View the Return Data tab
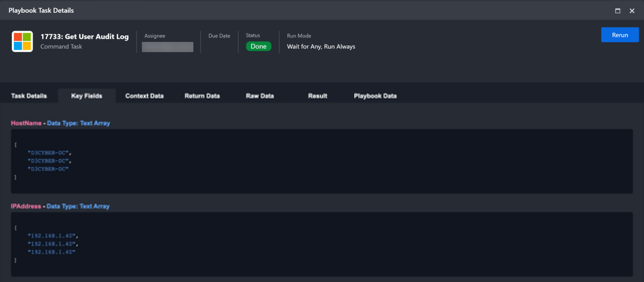The width and height of the screenshot is (644, 282). 202,96
